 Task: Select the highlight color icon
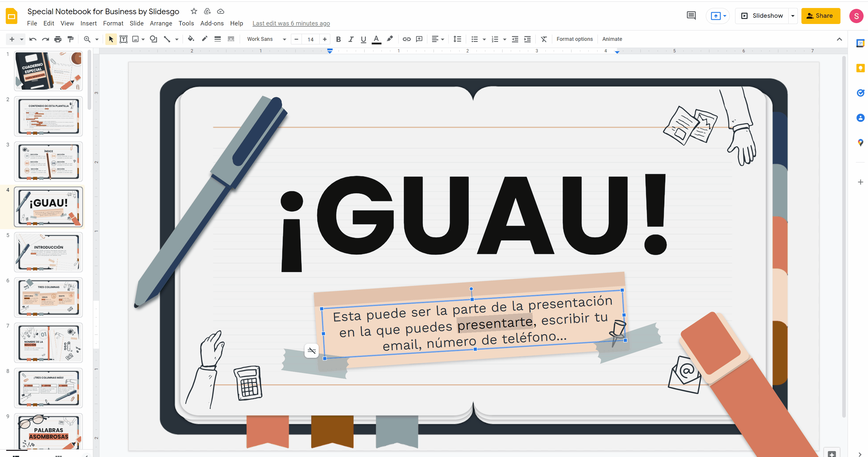(389, 38)
